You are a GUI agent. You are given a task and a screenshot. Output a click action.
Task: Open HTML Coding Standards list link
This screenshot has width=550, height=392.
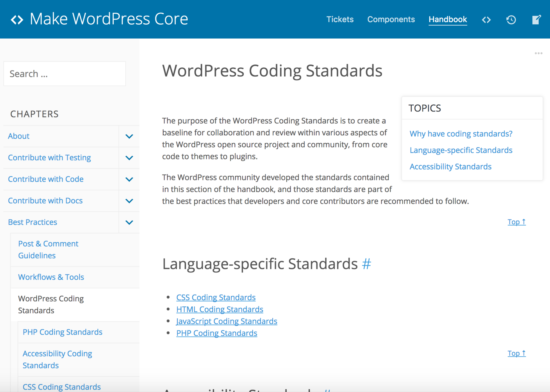tap(220, 309)
